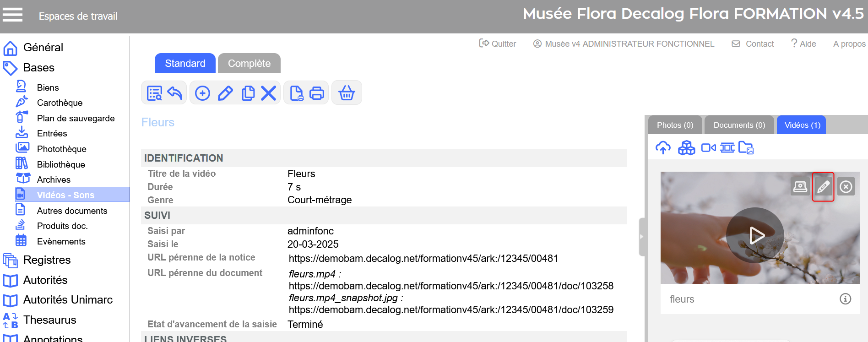Click the Quitter link
Screen dimensions: 868x342
(x=498, y=44)
